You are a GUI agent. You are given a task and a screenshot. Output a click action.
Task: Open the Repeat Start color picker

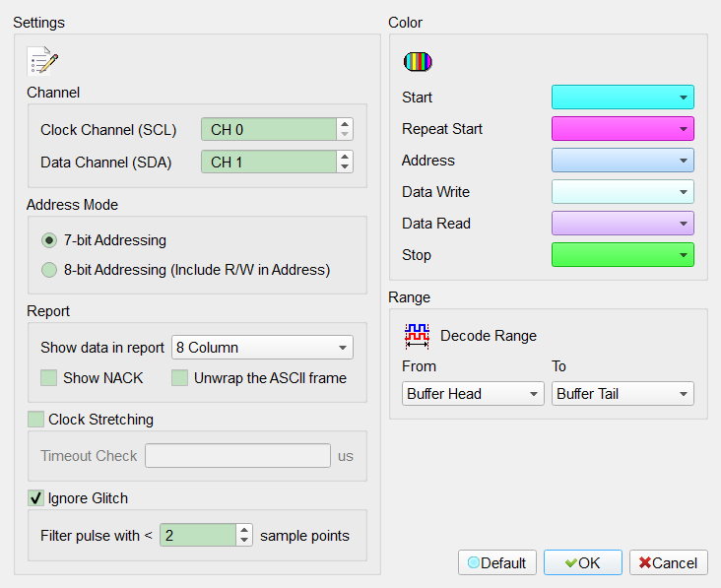coord(623,129)
